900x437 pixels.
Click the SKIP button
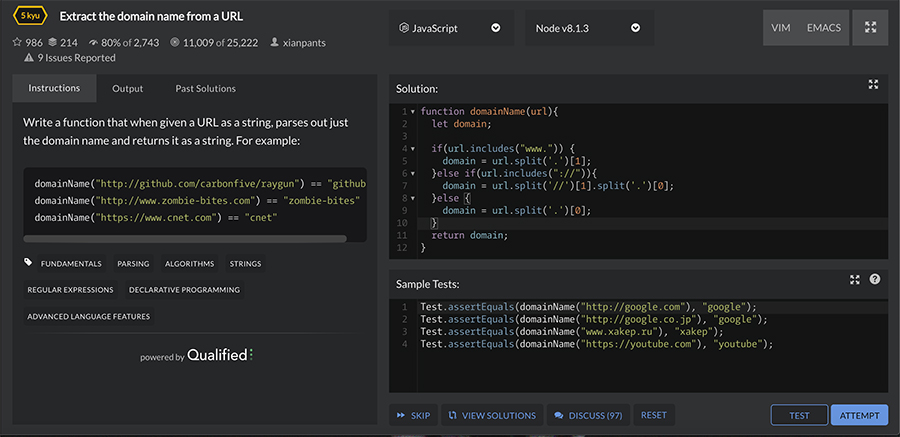tap(414, 415)
